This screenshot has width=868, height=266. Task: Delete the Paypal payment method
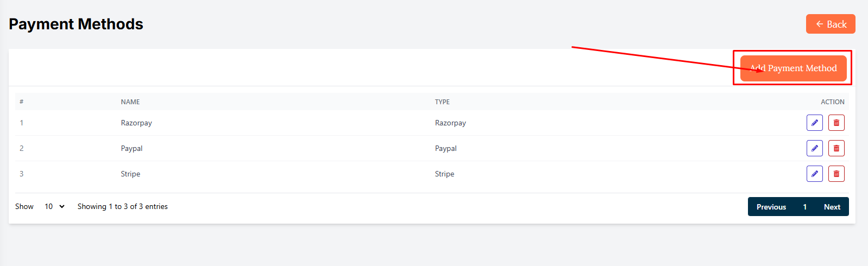836,148
